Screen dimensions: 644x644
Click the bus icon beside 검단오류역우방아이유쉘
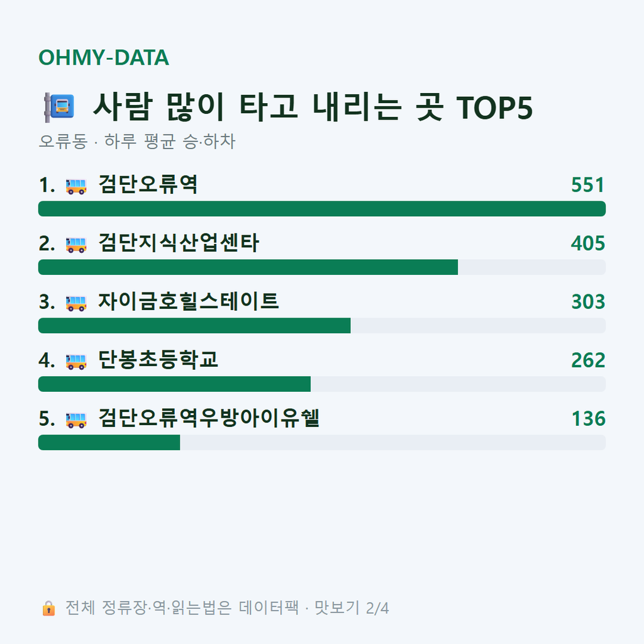(x=76, y=419)
